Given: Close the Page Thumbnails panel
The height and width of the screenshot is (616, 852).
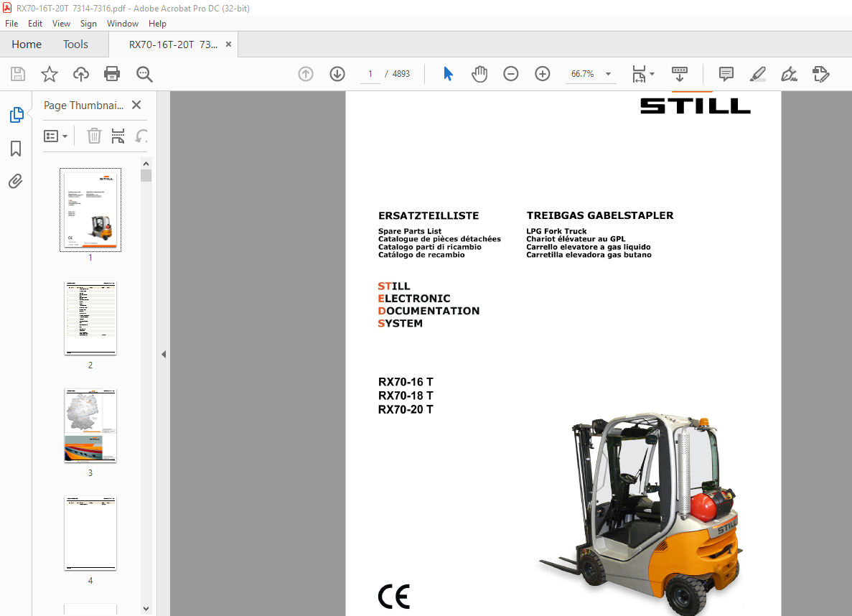Looking at the screenshot, I should click(136, 105).
